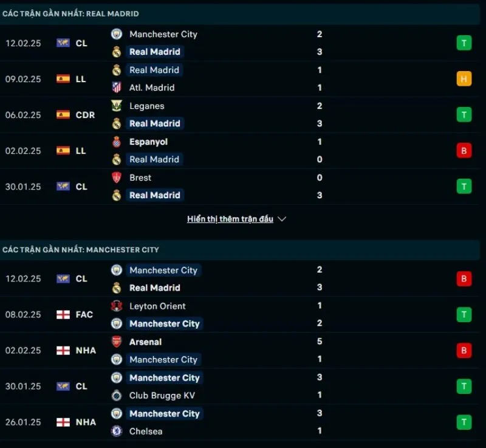
Task: Click the Brest team crest icon
Action: [117, 177]
